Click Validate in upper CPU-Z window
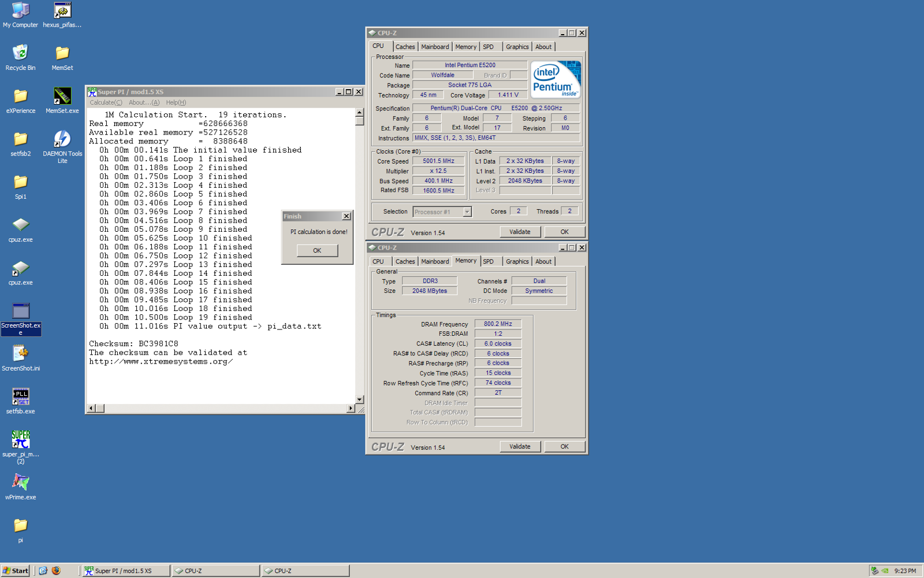Viewport: 924px width, 578px height. pyautogui.click(x=520, y=232)
